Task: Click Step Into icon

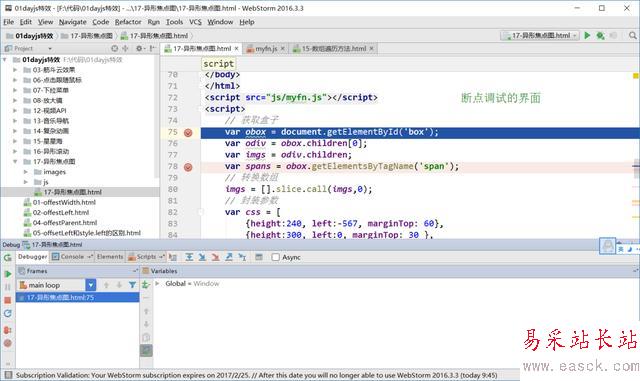Action: tap(202, 257)
